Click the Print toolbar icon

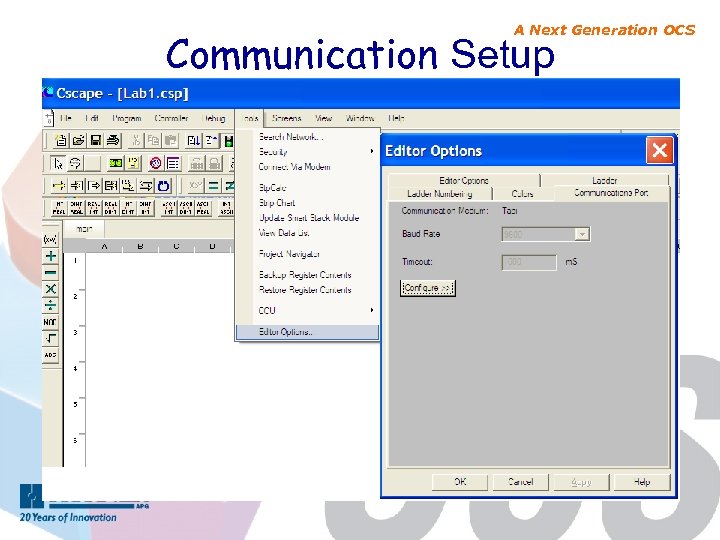pos(113,141)
